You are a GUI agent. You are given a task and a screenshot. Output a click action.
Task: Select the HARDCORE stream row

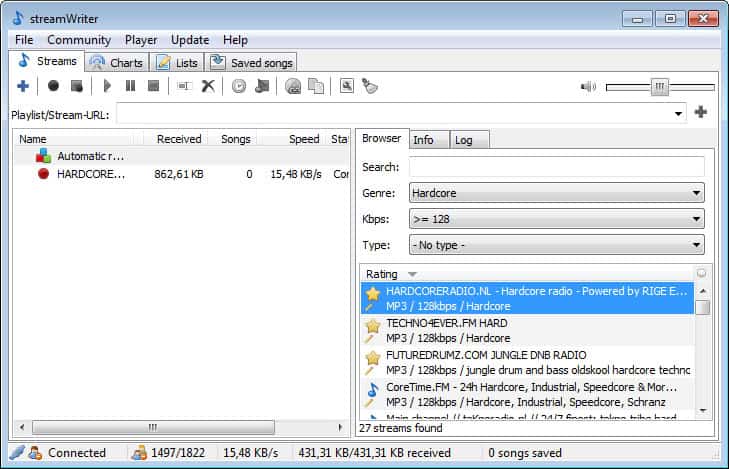182,174
